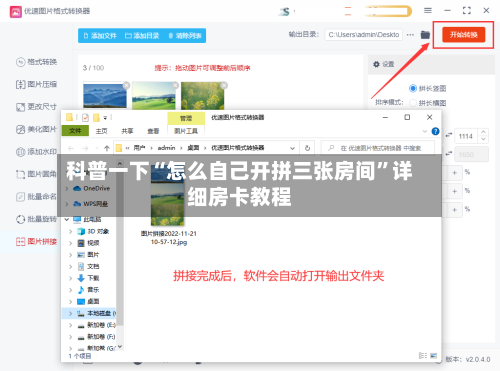Image resolution: width=500 pixels, height=371 pixels.
Task: Expand the 视频 tree chevron
Action: click(70, 243)
